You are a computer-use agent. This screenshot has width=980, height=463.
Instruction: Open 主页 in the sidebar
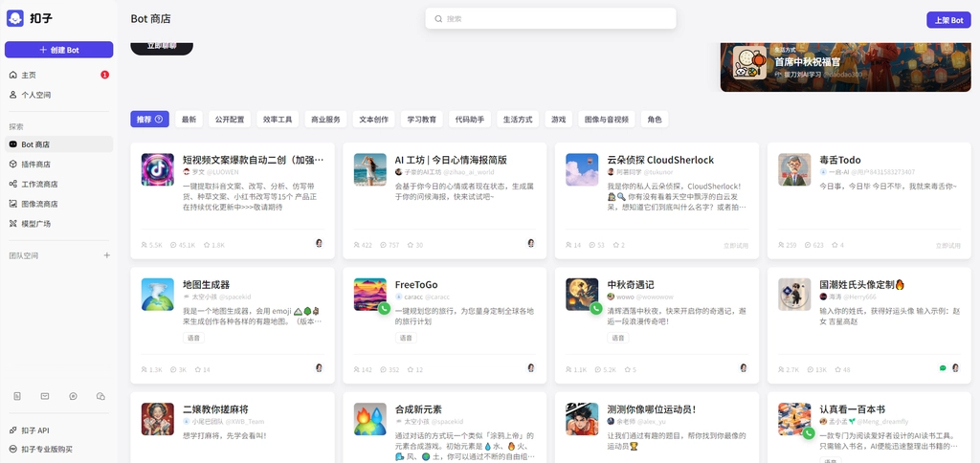[x=58, y=75]
